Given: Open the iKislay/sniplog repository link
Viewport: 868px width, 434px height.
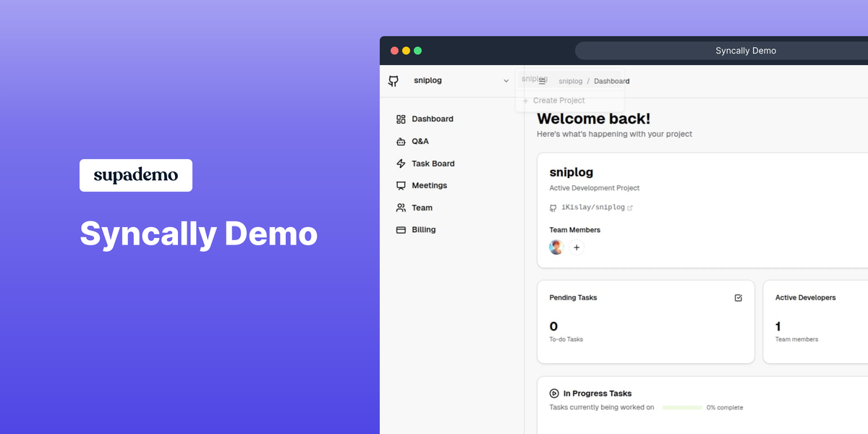Looking at the screenshot, I should 593,208.
